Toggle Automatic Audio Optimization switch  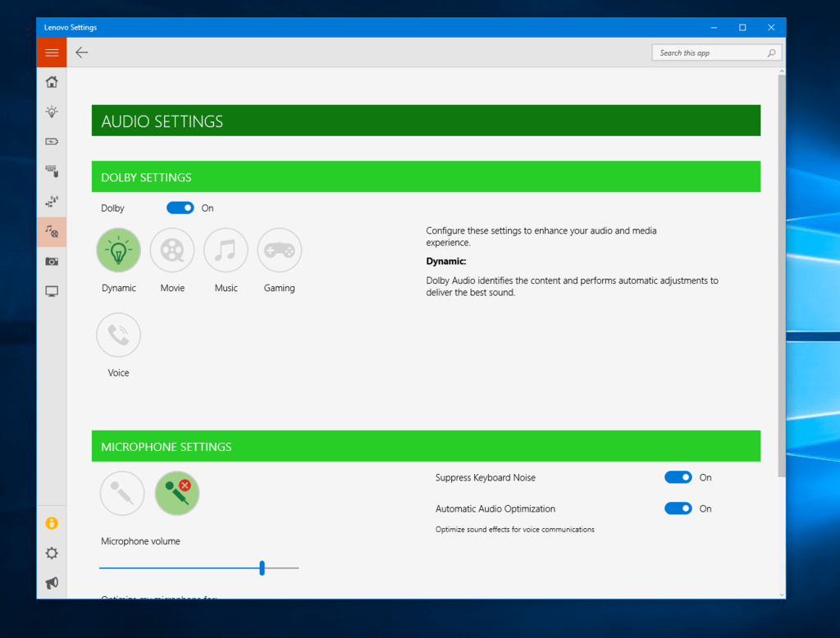(678, 508)
